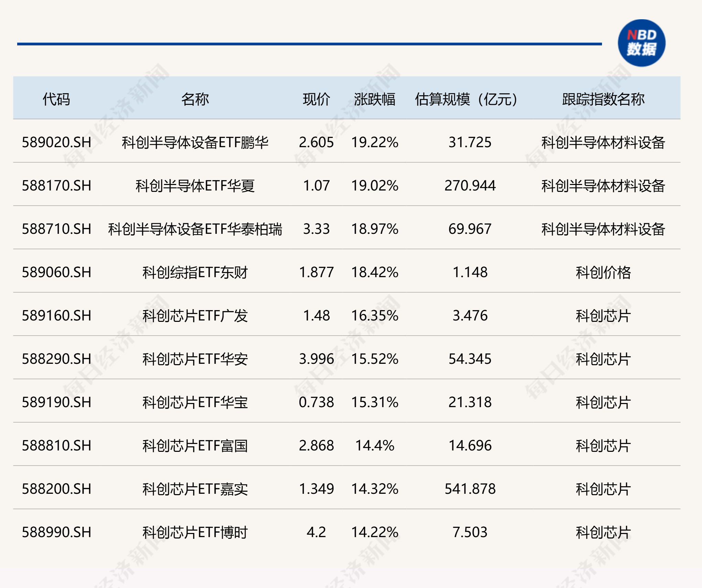The height and width of the screenshot is (588, 702).
Task: Click code 588710.SH
Action: click(x=57, y=229)
